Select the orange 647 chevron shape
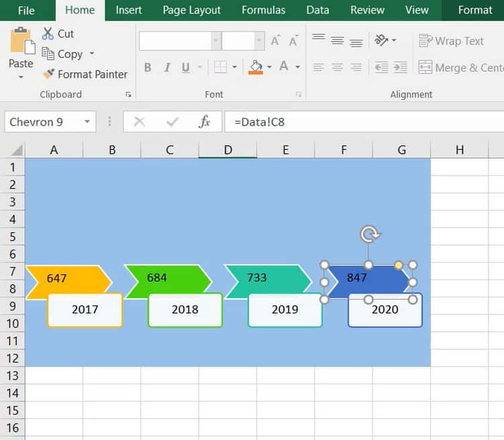 click(69, 278)
